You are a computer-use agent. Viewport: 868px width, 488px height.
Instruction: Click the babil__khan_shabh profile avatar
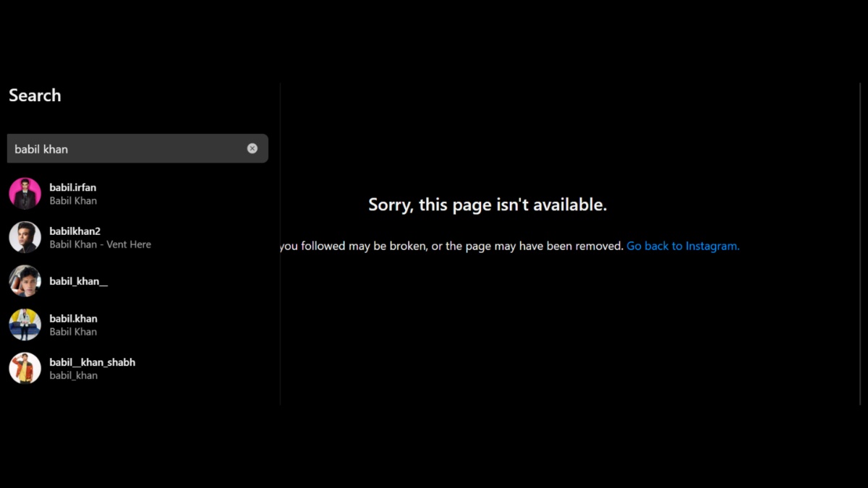(25, 368)
